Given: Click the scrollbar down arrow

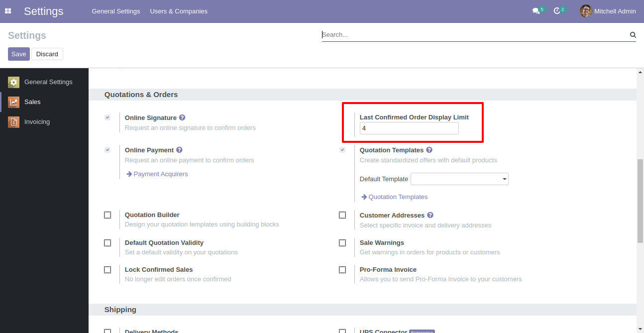Looking at the screenshot, I should pyautogui.click(x=640, y=329).
